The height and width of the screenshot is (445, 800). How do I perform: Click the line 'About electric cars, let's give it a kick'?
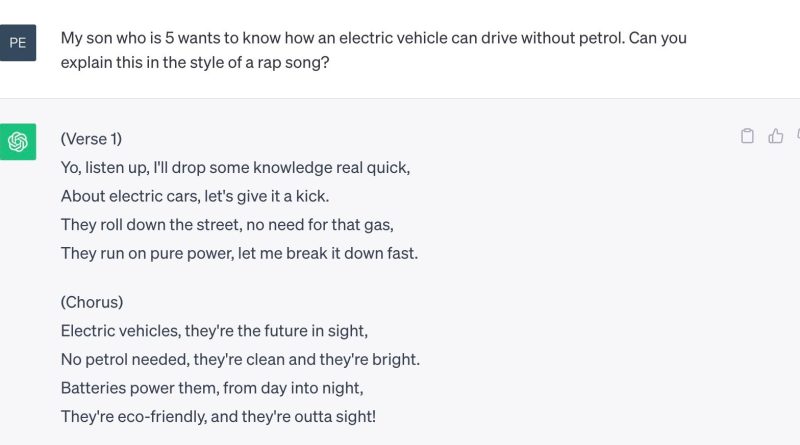(195, 196)
